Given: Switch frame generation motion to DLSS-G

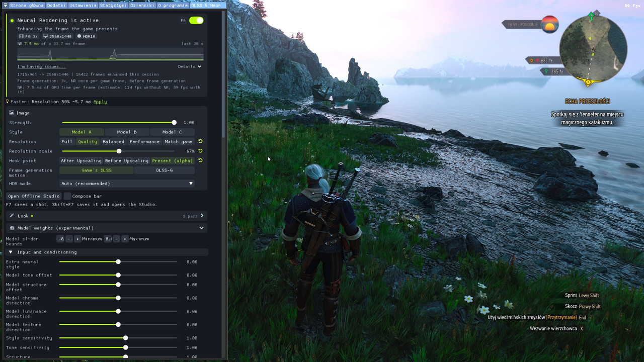Looking at the screenshot, I should 165,170.
